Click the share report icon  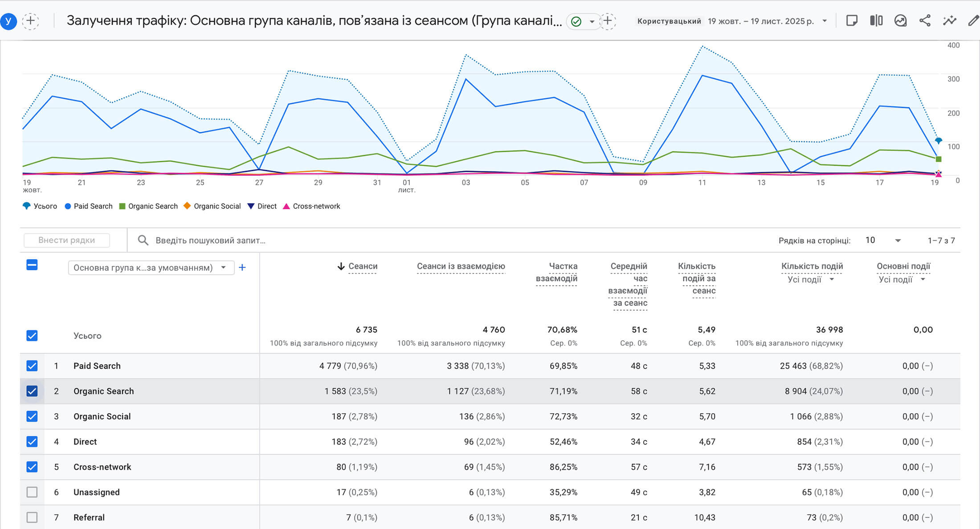pos(925,20)
